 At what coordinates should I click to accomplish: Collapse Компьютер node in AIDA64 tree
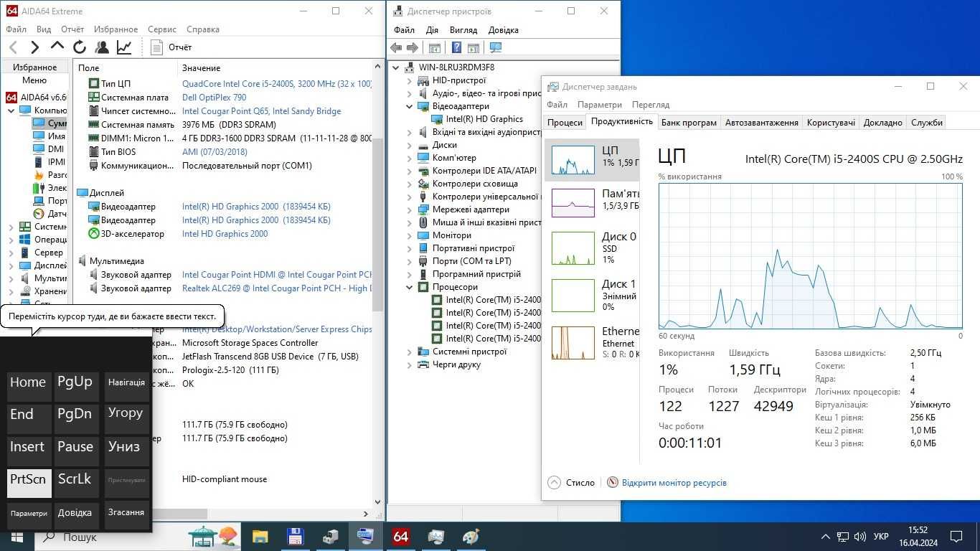pos(11,110)
